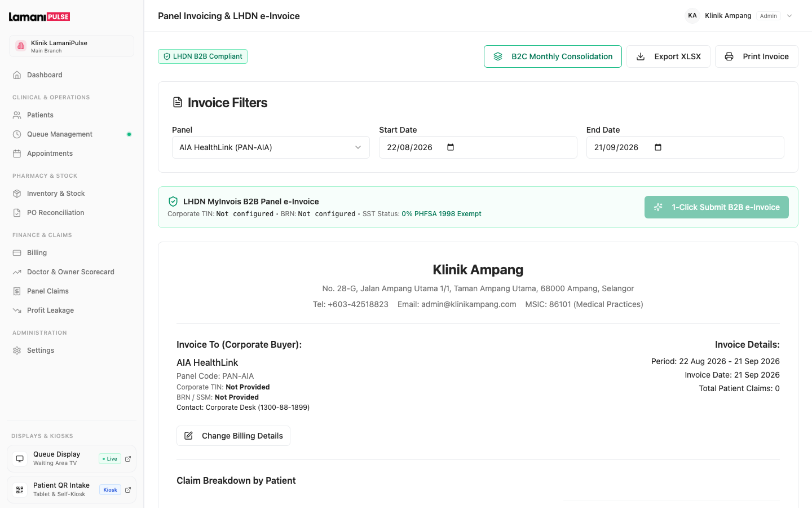Navigate to Queue Management
The width and height of the screenshot is (812, 508).
72,134
